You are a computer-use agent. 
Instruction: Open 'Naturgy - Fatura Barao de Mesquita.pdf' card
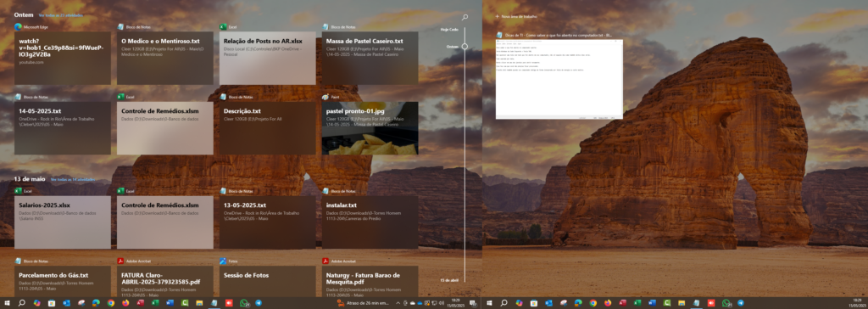pos(370,281)
